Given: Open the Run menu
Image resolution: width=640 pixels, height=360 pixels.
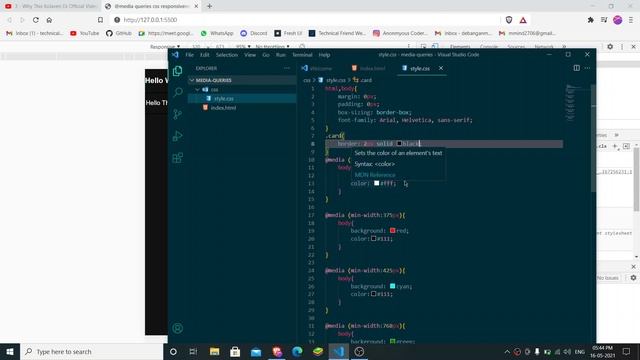Looking at the screenshot, I should click(280, 55).
